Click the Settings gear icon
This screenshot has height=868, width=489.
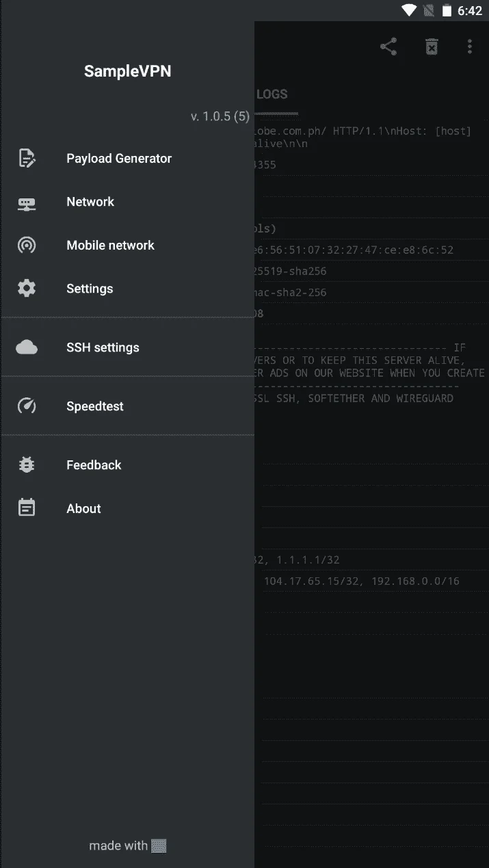27,289
